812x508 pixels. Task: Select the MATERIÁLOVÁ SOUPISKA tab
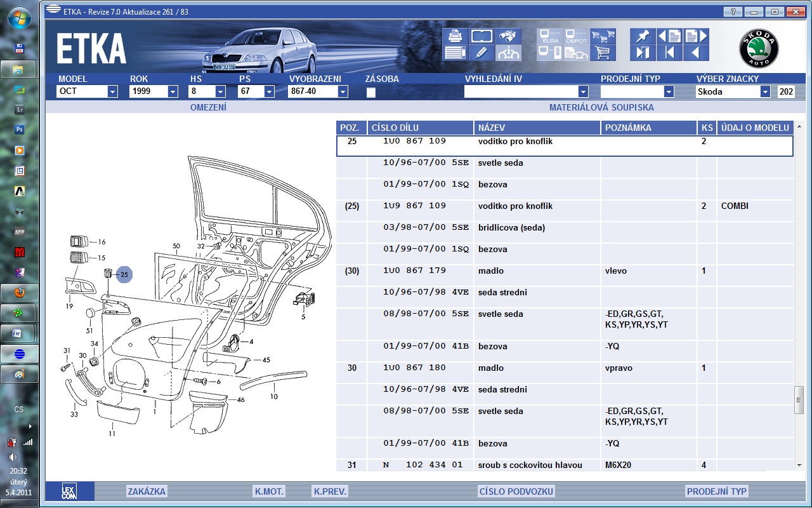[601, 107]
